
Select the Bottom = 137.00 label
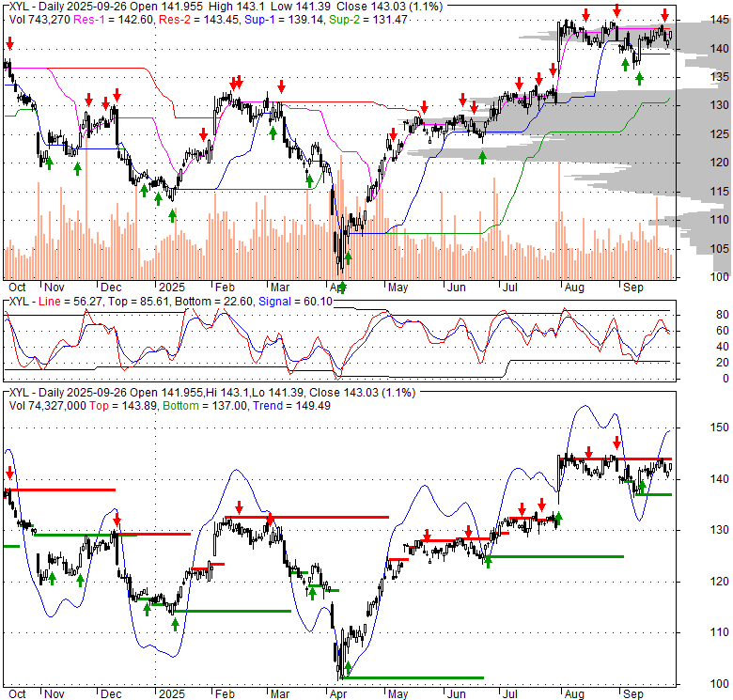pos(205,406)
